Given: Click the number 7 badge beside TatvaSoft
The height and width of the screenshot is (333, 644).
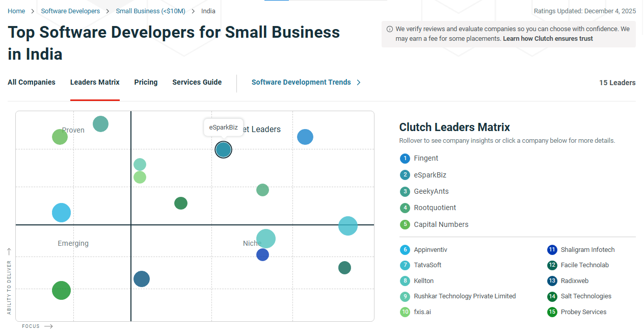Looking at the screenshot, I should 405,265.
